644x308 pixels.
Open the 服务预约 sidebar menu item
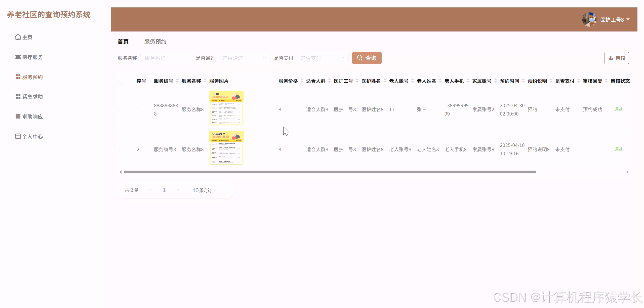(32, 77)
